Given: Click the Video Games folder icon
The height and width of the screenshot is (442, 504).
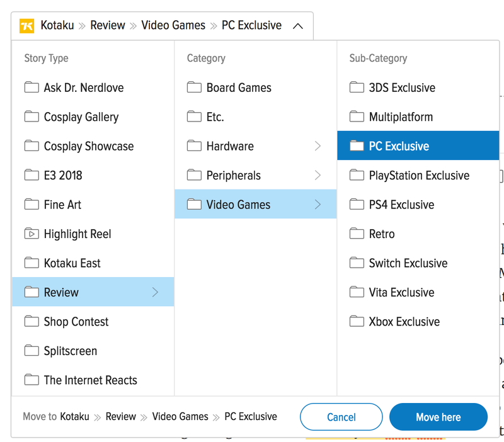Looking at the screenshot, I should 194,204.
